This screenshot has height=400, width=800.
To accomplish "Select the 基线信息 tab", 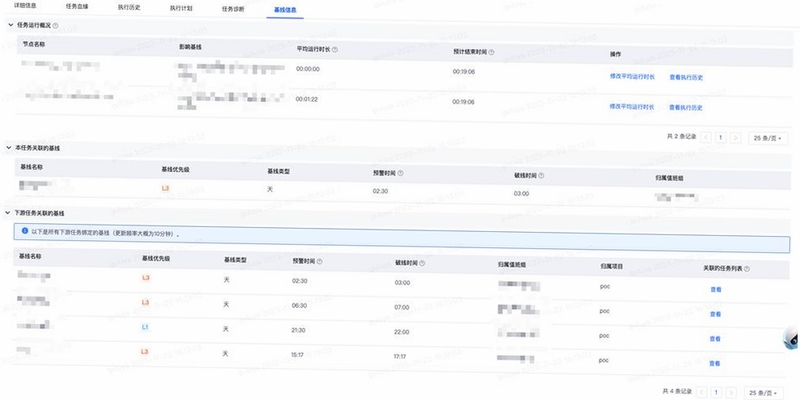I will [x=285, y=10].
